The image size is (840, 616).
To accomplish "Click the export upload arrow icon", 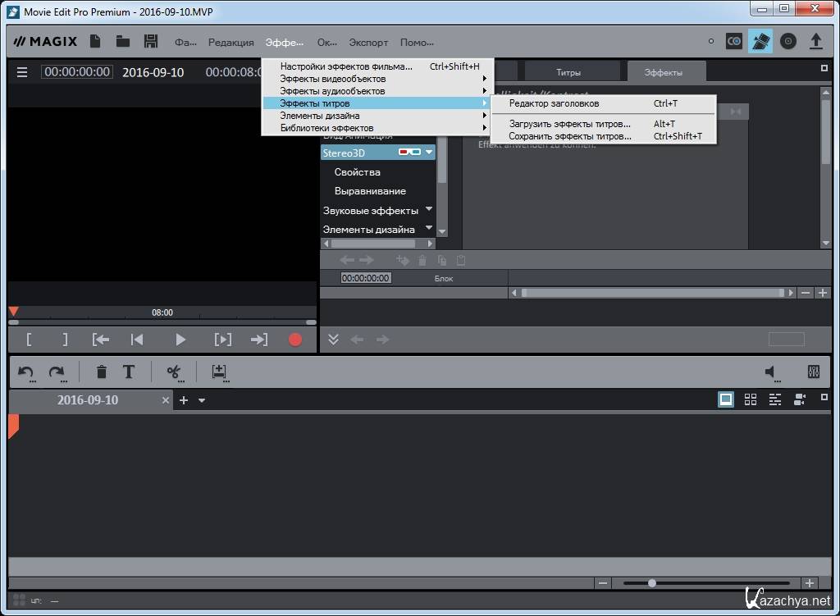I will pyautogui.click(x=815, y=41).
